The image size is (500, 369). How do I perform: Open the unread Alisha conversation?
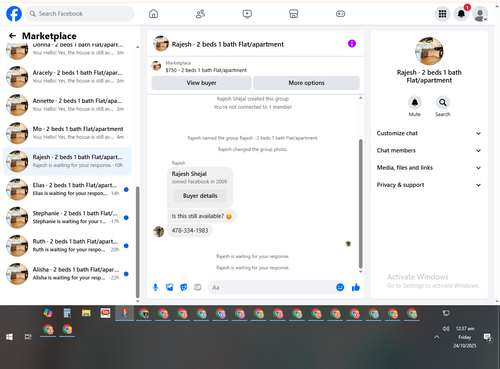[67, 274]
